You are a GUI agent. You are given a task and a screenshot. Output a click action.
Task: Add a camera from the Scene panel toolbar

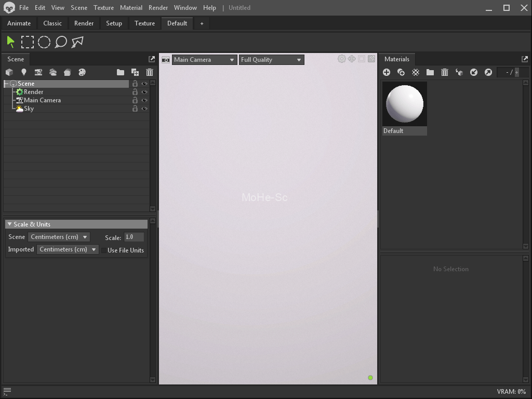[x=38, y=72]
